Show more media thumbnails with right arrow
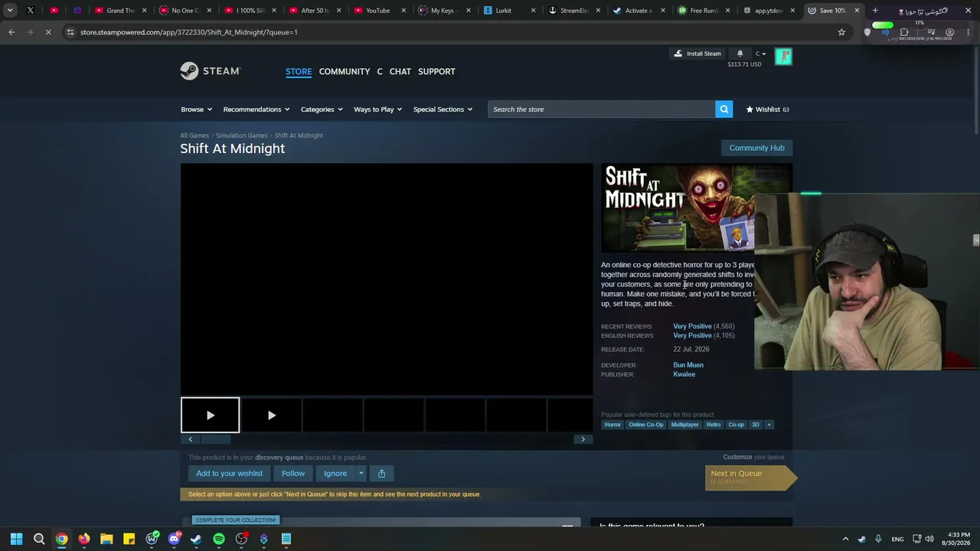980x551 pixels. click(583, 439)
